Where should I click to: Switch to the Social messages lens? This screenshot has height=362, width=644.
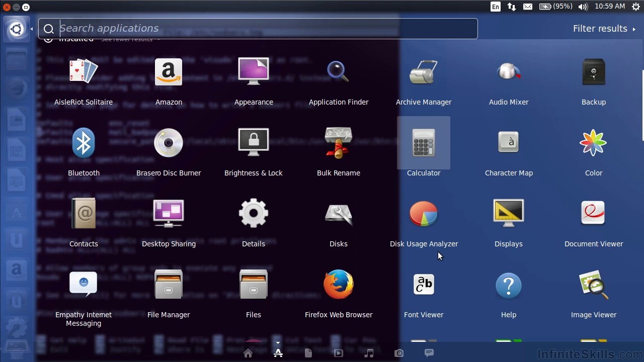point(429,353)
